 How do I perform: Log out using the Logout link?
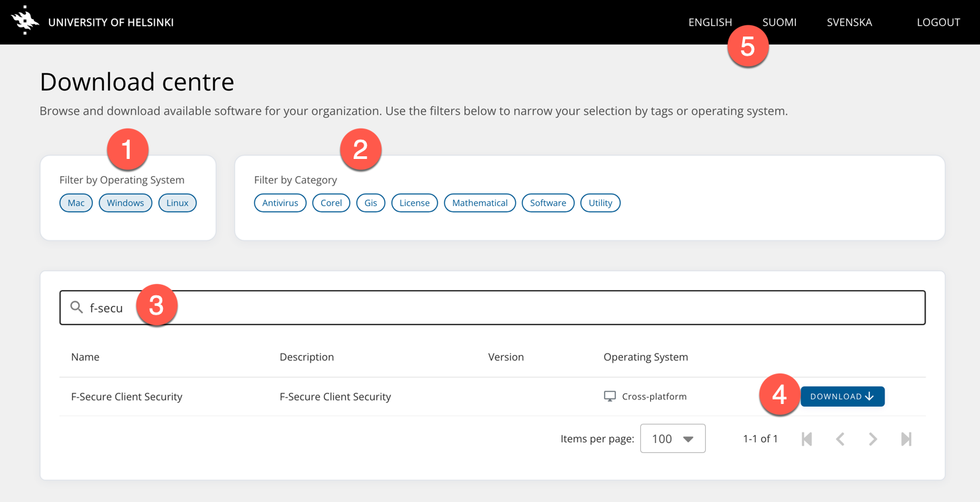938,23
